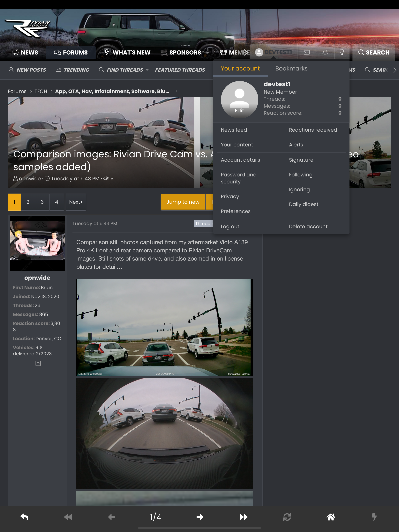This screenshot has height=532, width=399.
Task: Open App, OTA, Nav breadcrumb
Action: point(112,91)
